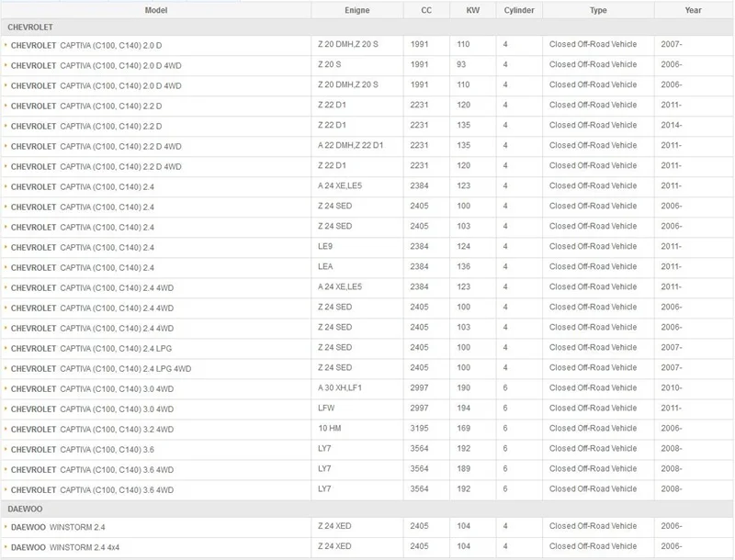The width and height of the screenshot is (735, 560).
Task: Open DAEWOO WINSTORM 2.4 4x4 model
Action: click(65, 547)
